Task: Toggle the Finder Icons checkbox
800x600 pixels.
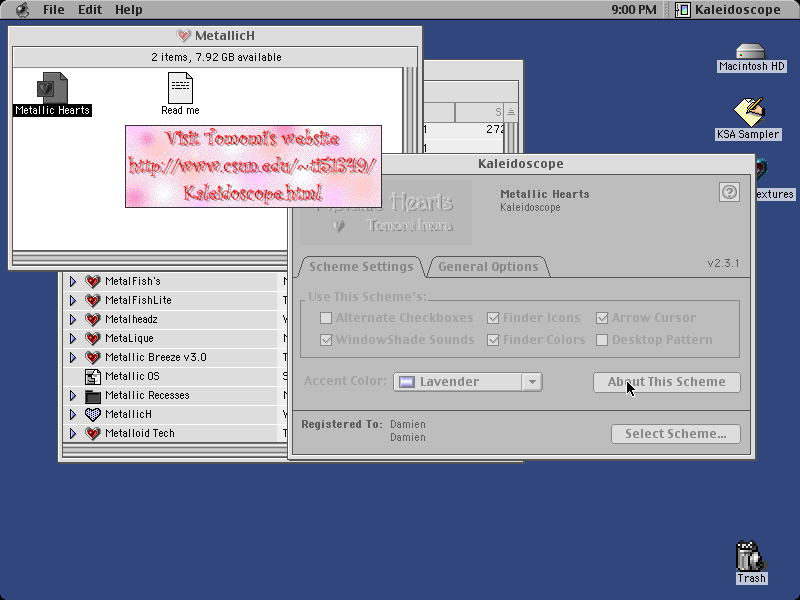Action: pyautogui.click(x=493, y=318)
